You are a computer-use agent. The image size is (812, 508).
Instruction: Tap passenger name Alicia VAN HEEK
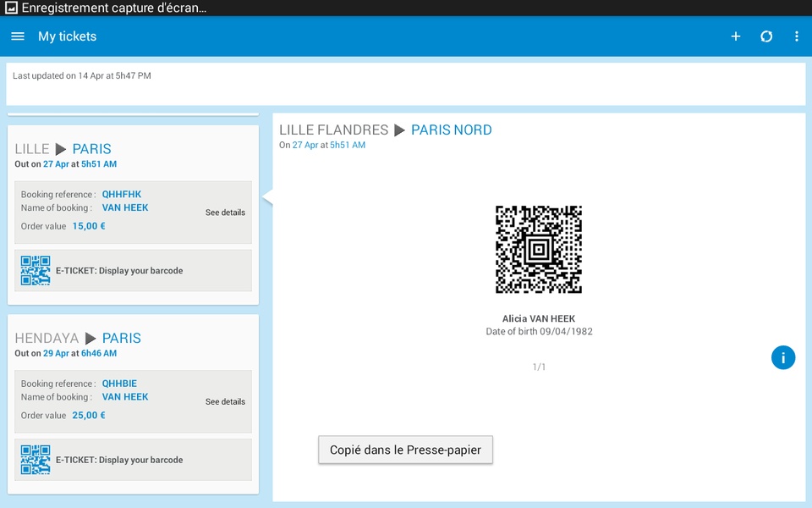coord(539,319)
